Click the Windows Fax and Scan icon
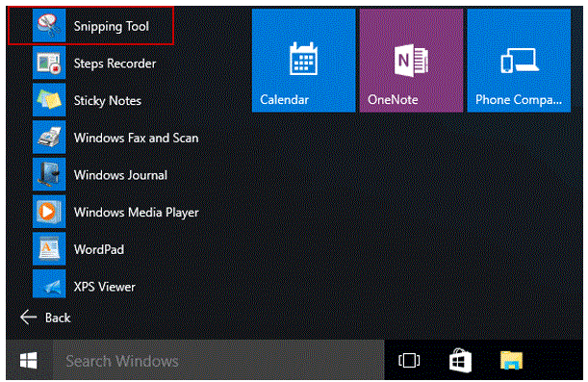 [x=49, y=137]
